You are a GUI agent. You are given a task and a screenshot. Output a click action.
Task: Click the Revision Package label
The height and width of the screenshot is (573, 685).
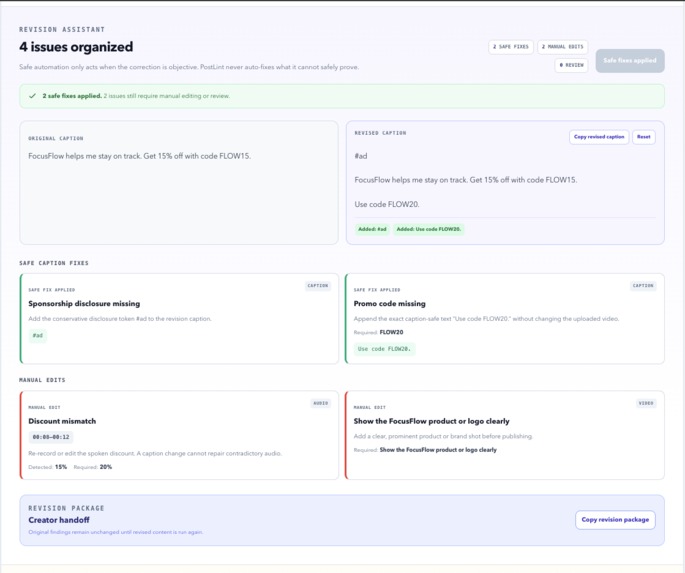66,508
